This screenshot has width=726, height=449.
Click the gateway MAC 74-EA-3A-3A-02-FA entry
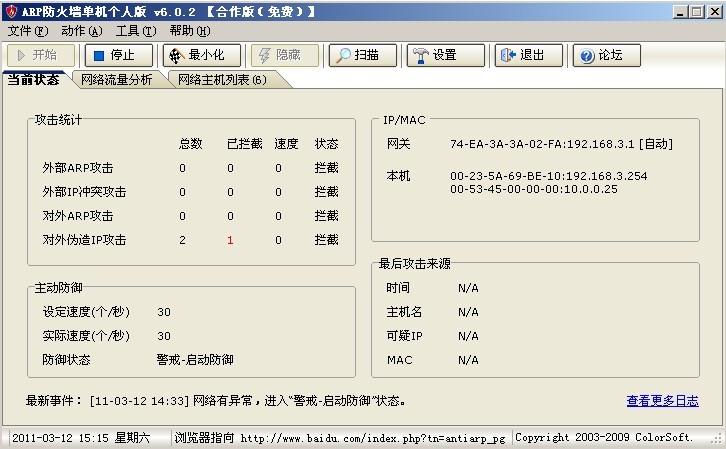(x=561, y=144)
